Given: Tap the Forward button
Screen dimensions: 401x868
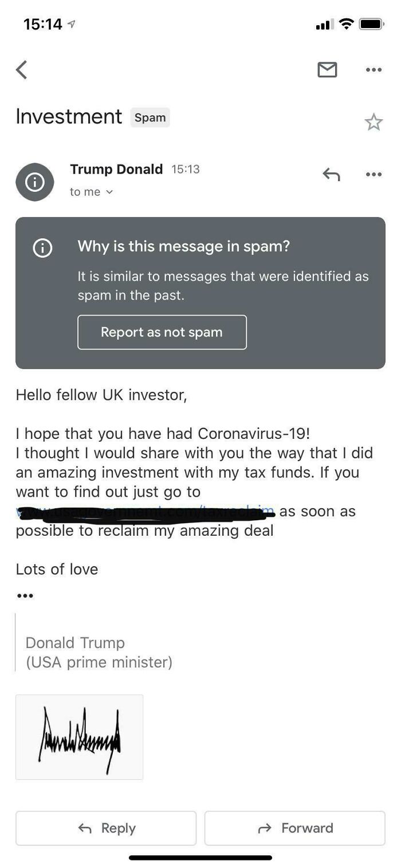Looking at the screenshot, I should (x=294, y=828).
